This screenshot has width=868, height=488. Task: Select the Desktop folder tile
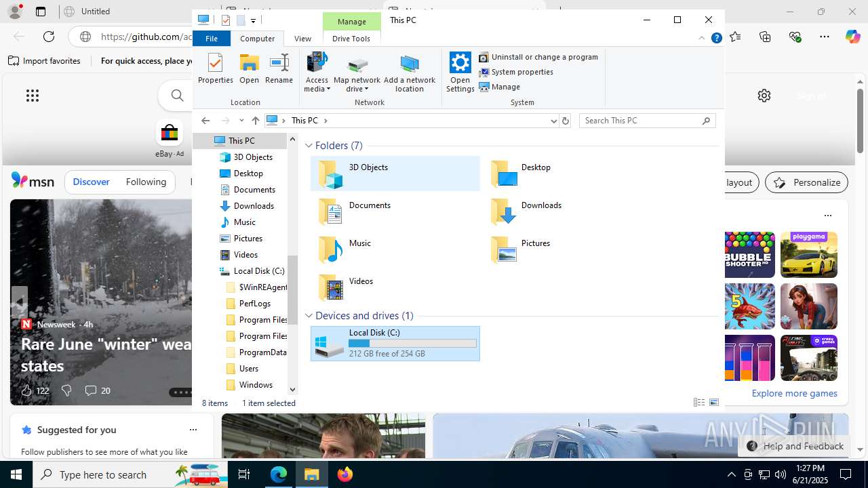pos(568,174)
